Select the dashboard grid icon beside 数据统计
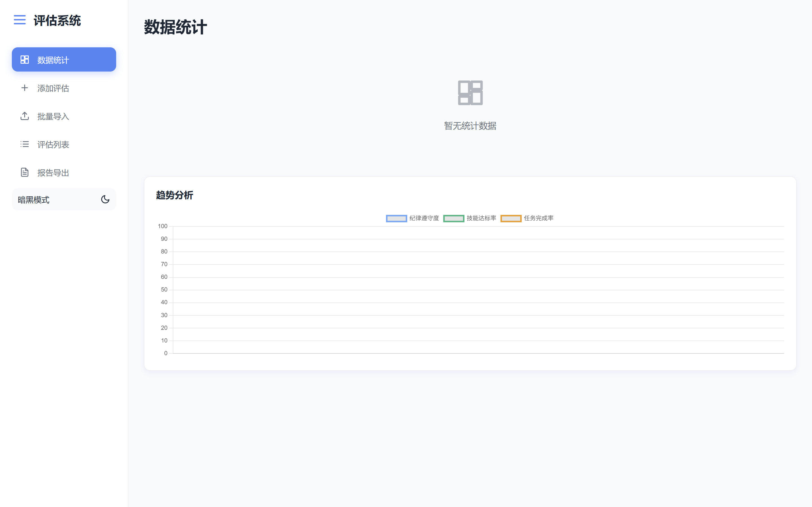This screenshot has width=812, height=507. point(25,60)
